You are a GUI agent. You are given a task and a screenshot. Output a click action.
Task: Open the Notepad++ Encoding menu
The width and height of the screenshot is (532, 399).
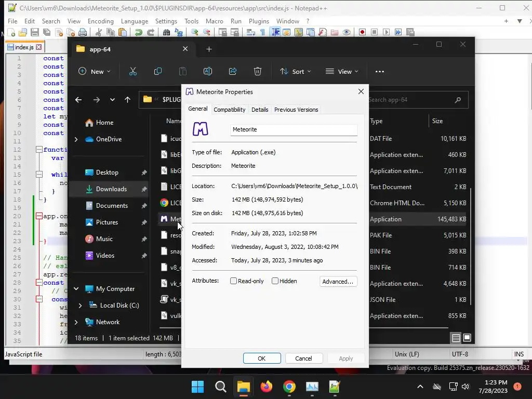click(100, 21)
